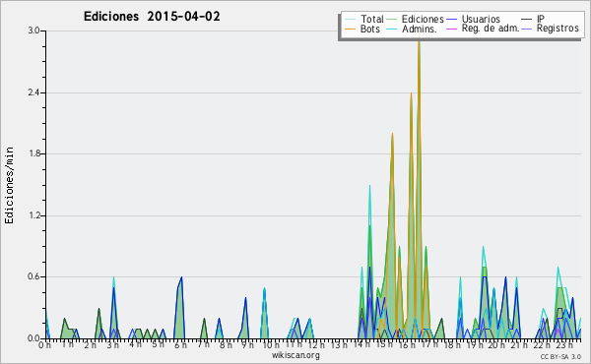Click the blue peak at 6 h
The image size is (591, 364).
[181, 277]
